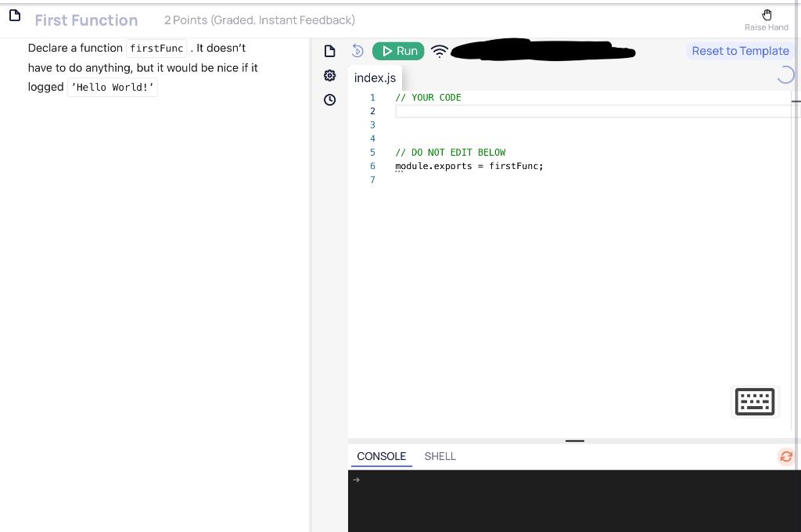Switch to the SHELL tab
This screenshot has width=801, height=532.
coord(440,456)
